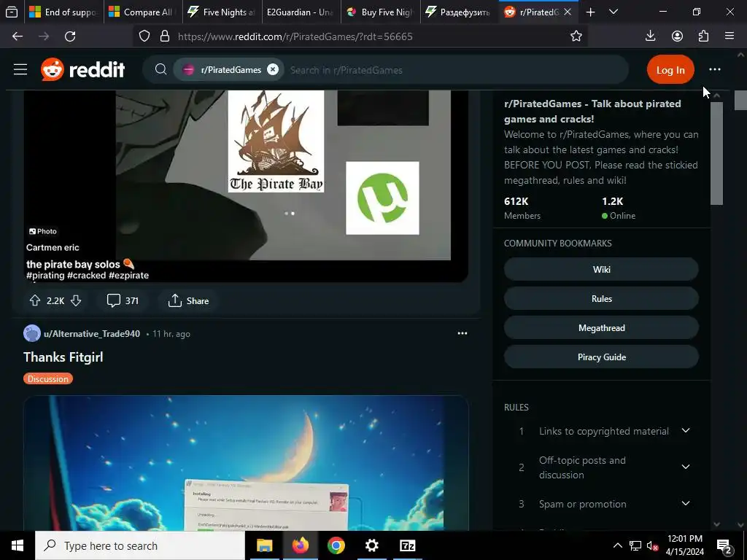747x560 pixels.
Task: Go back with the browser back arrow
Action: tap(18, 36)
